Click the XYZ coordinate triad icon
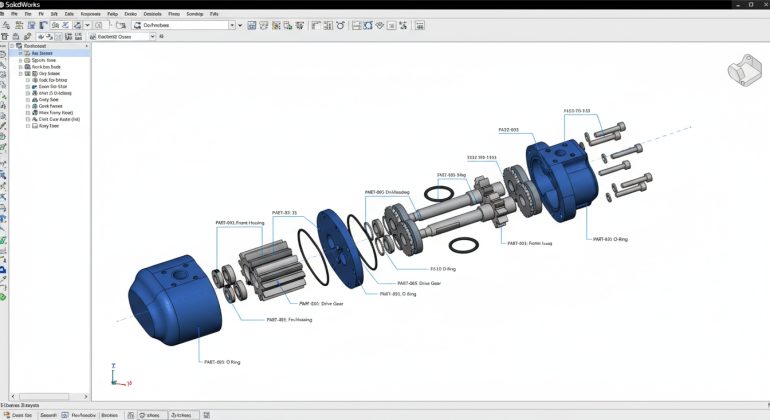Screen dimensions: 770x420 [x=118, y=377]
